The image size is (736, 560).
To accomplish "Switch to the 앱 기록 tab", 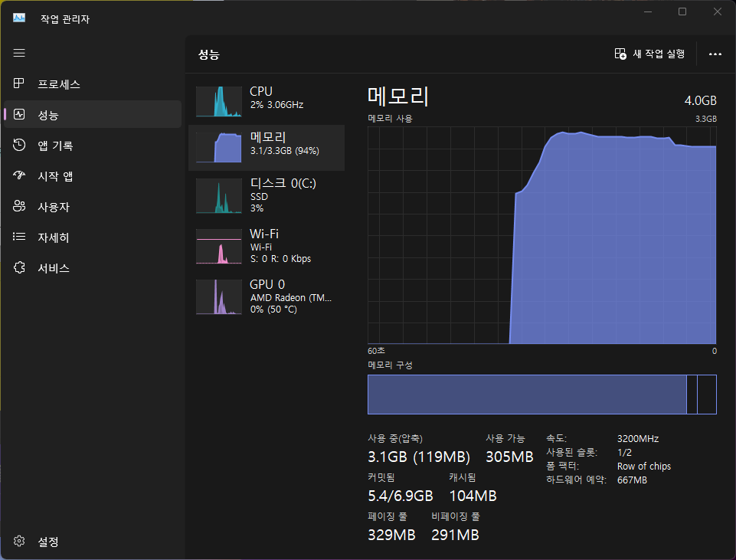I will [x=93, y=145].
